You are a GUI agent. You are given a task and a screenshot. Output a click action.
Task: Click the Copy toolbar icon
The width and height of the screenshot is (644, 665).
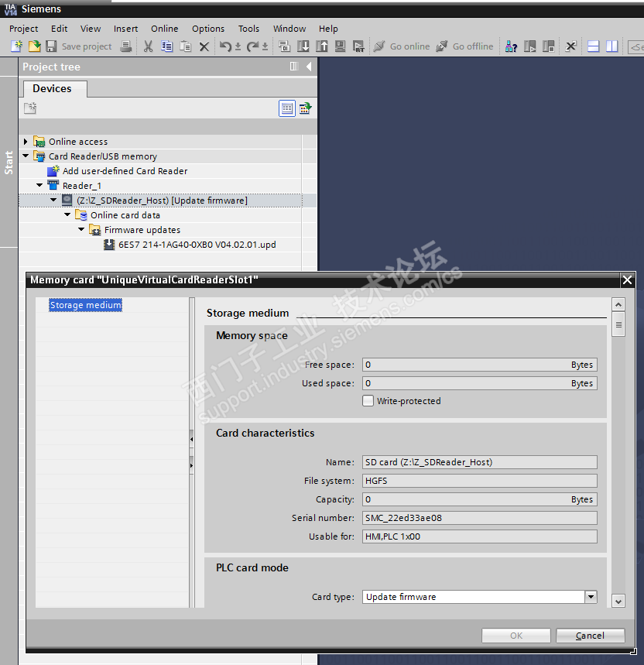pos(166,46)
